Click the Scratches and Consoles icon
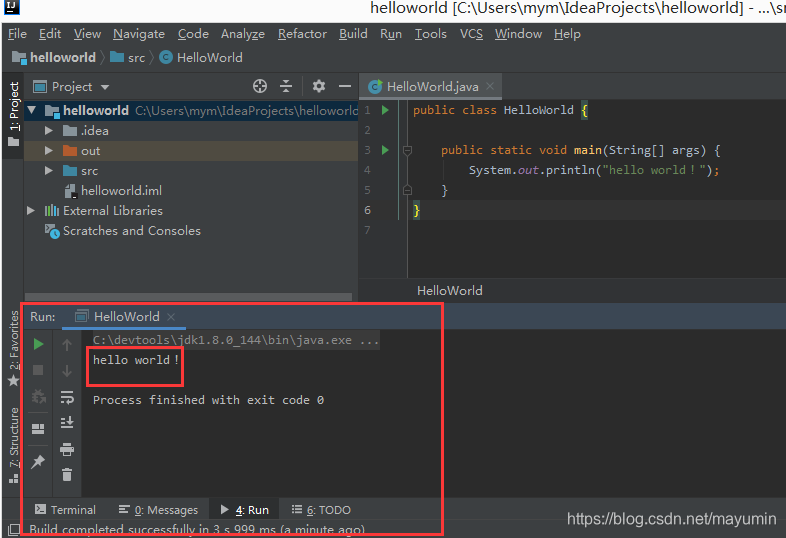 click(52, 231)
